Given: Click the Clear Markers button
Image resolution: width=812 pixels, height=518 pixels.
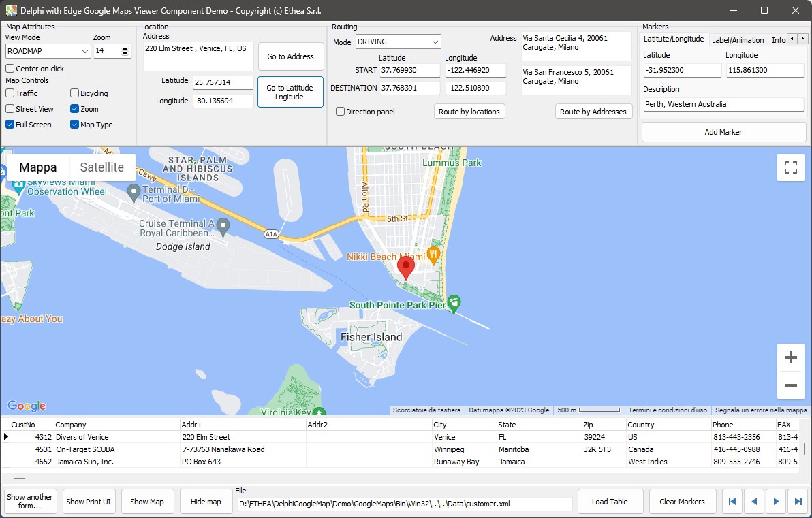Looking at the screenshot, I should tap(682, 502).
